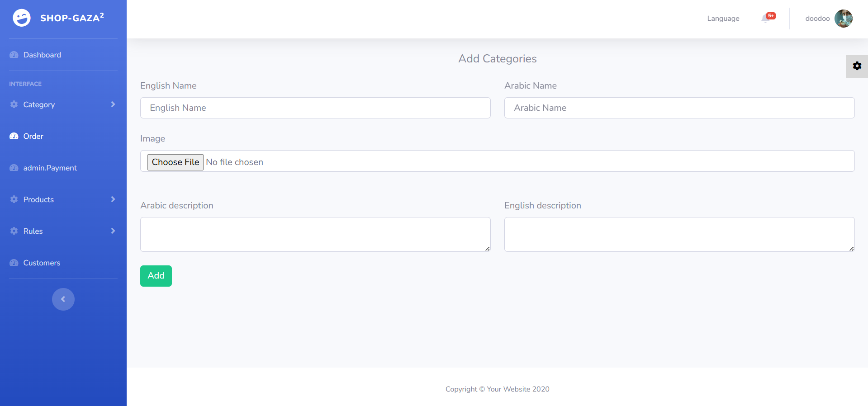Screen dimensions: 868x406
Task: Open the Rules menu item
Action: coord(63,231)
